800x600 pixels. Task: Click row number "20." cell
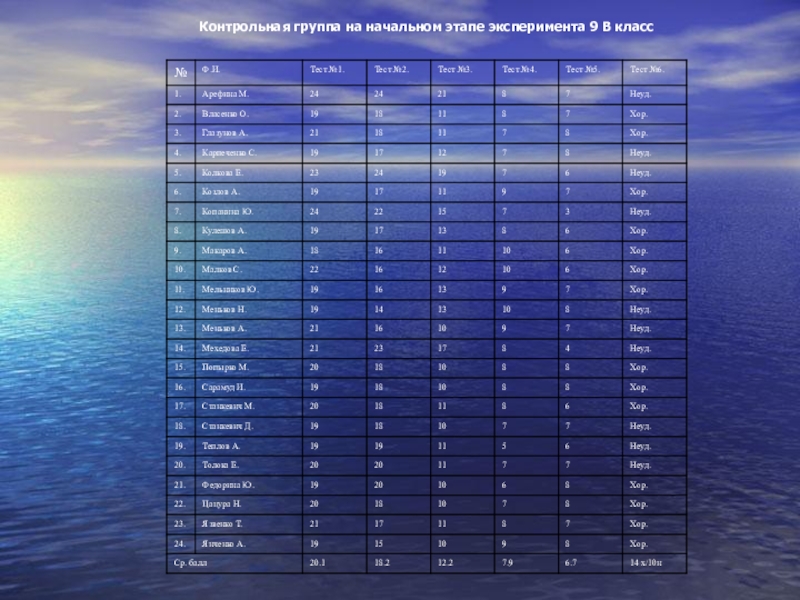click(181, 465)
